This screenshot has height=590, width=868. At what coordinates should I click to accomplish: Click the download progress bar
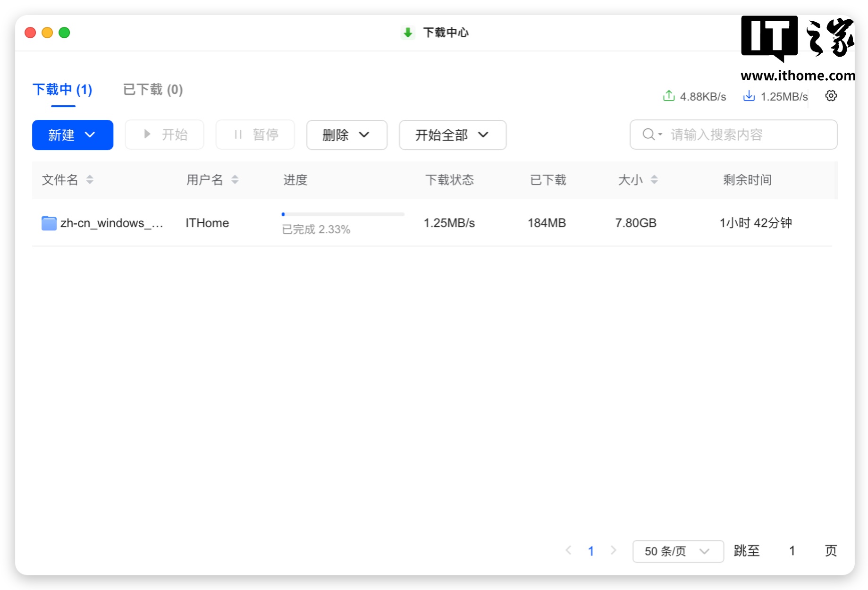click(x=343, y=214)
